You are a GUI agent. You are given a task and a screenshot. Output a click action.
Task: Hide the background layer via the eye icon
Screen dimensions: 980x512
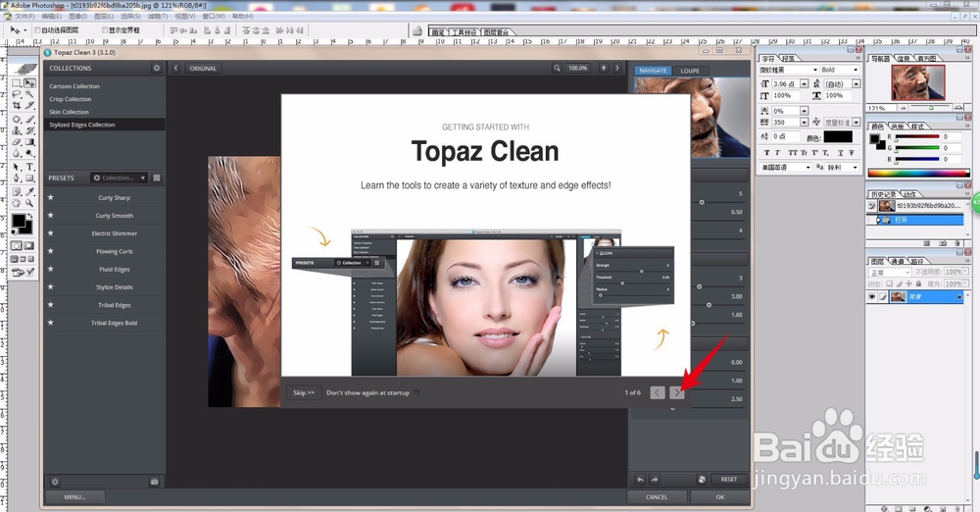pyautogui.click(x=872, y=296)
